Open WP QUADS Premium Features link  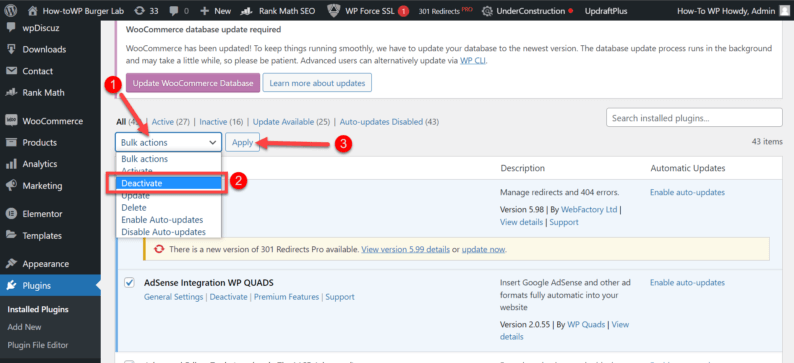tap(287, 297)
